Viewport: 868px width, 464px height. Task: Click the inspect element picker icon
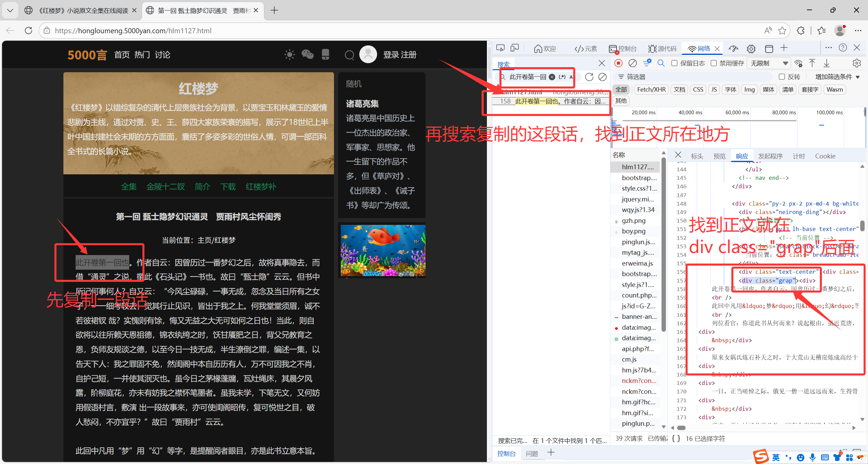[500, 48]
